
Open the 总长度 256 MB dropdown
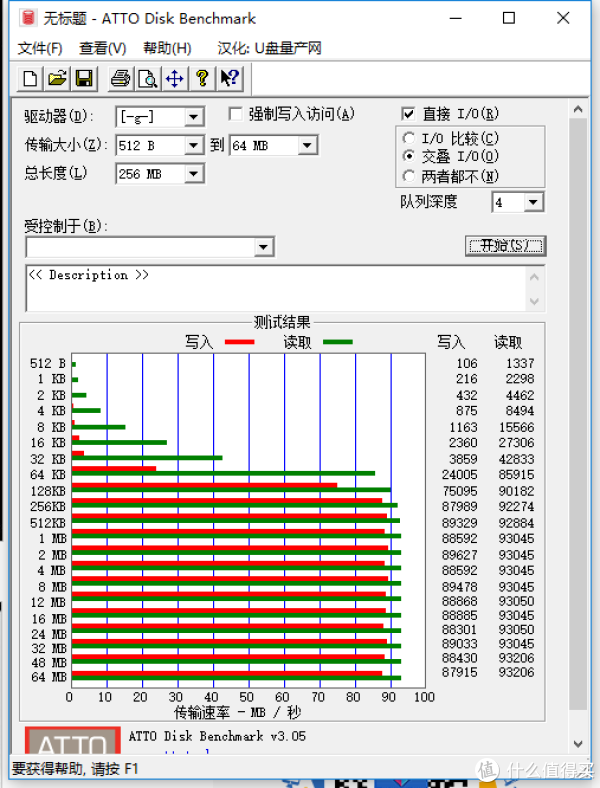coord(193,174)
